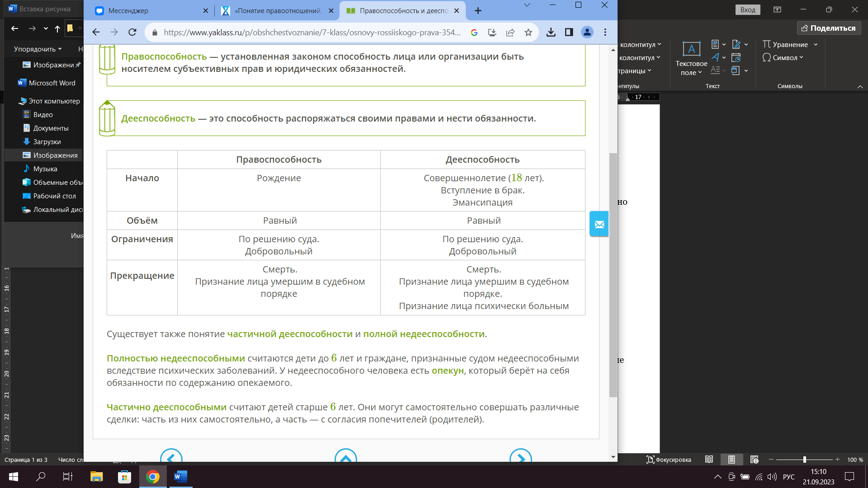The width and height of the screenshot is (868, 488).
Task: Click the blue envelope feedback button
Action: (599, 224)
